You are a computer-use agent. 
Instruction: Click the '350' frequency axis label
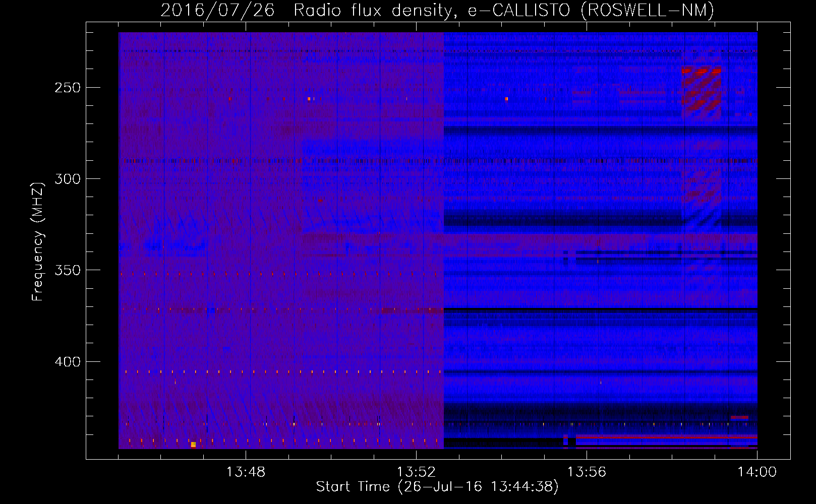(68, 270)
